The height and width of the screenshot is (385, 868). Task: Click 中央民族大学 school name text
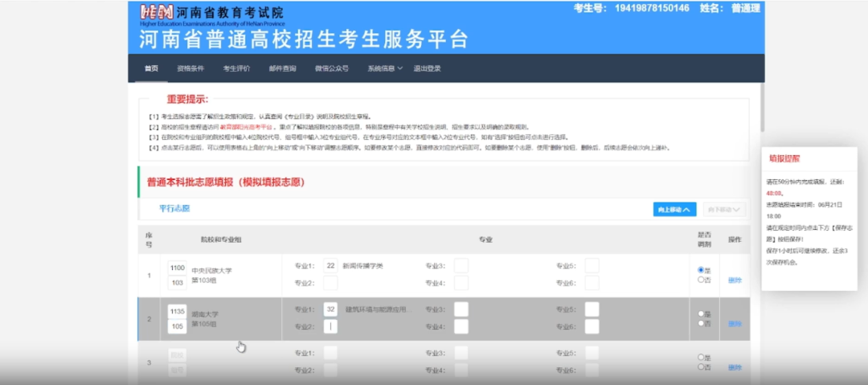211,270
